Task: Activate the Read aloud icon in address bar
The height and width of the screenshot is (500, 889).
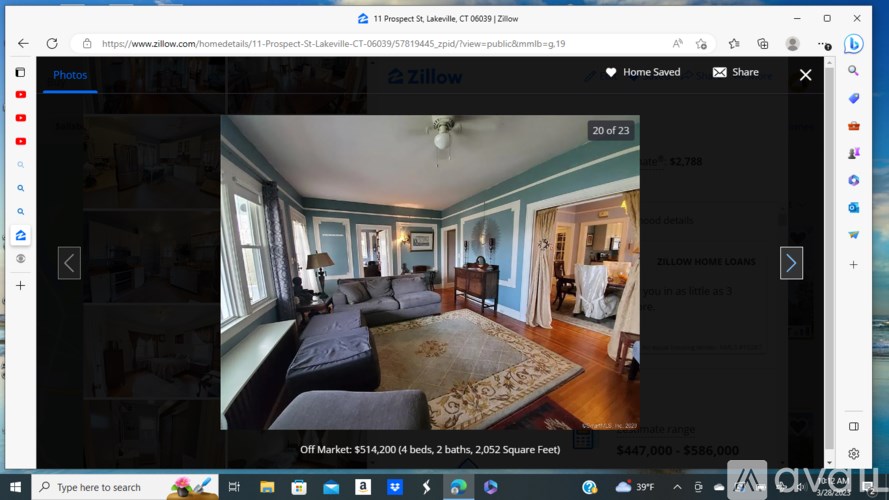Action: point(678,44)
